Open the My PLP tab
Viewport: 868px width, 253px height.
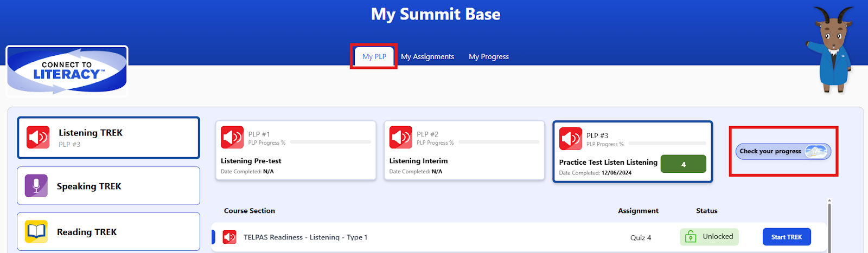[374, 56]
